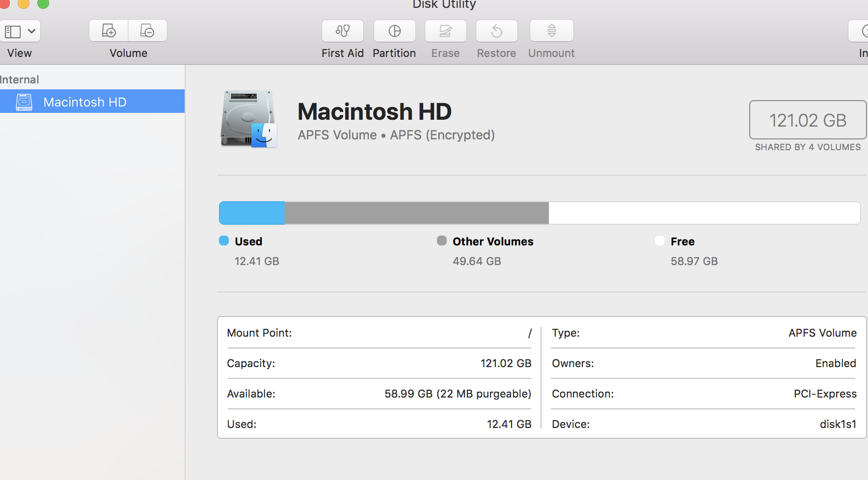Click the blue Used segment of bar
Screen dimensions: 868x480
pyautogui.click(x=252, y=213)
